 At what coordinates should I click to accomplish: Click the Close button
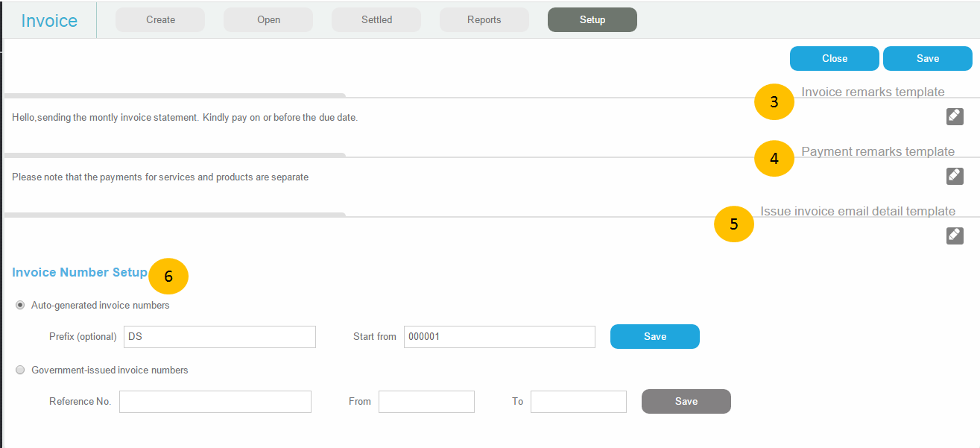tap(835, 58)
